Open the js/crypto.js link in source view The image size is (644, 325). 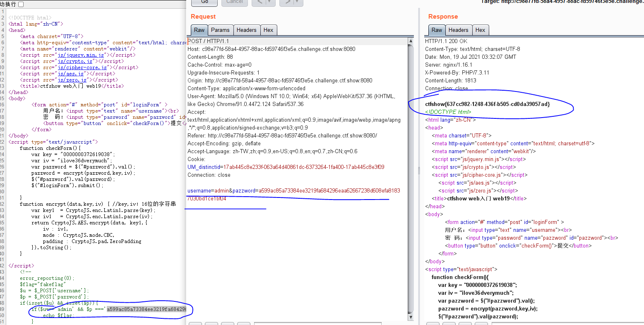75,61
